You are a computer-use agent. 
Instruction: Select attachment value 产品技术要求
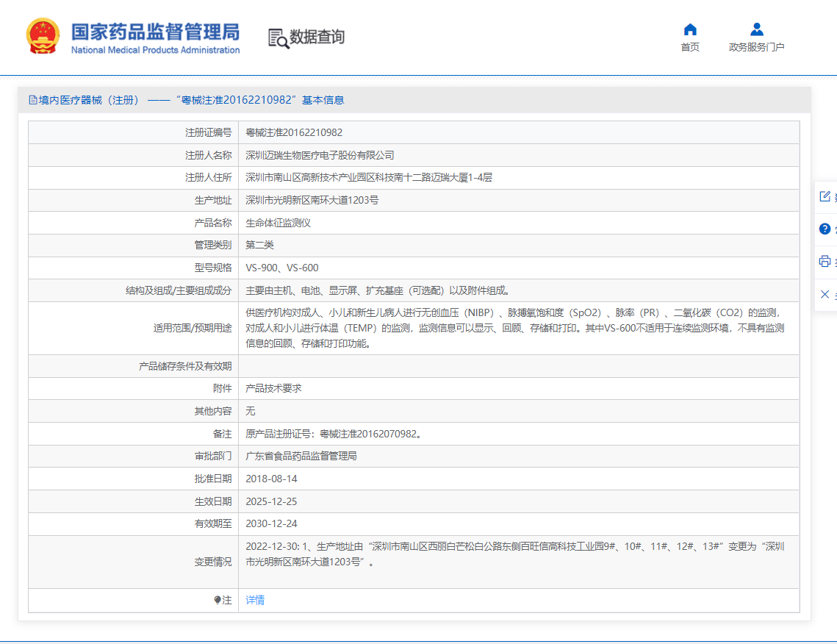pos(273,388)
